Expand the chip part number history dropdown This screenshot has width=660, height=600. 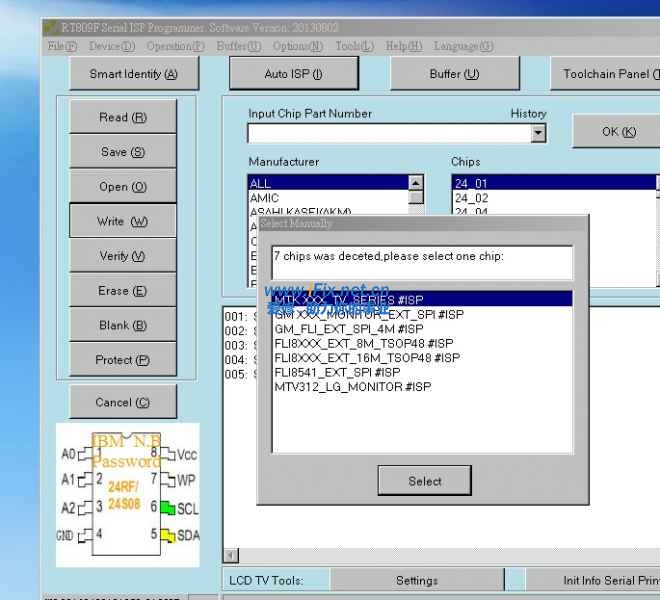538,133
